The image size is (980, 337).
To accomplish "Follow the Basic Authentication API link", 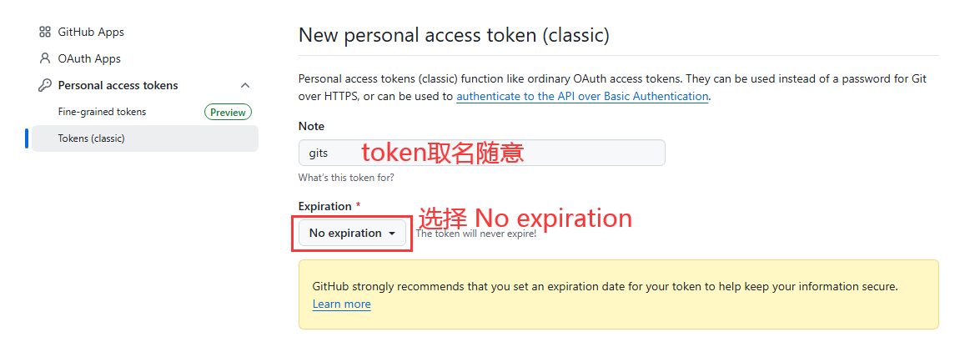I will [x=582, y=96].
